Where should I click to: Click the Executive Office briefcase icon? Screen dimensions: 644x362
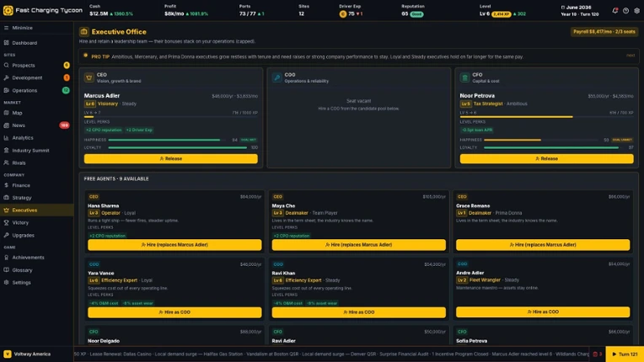[x=83, y=31]
